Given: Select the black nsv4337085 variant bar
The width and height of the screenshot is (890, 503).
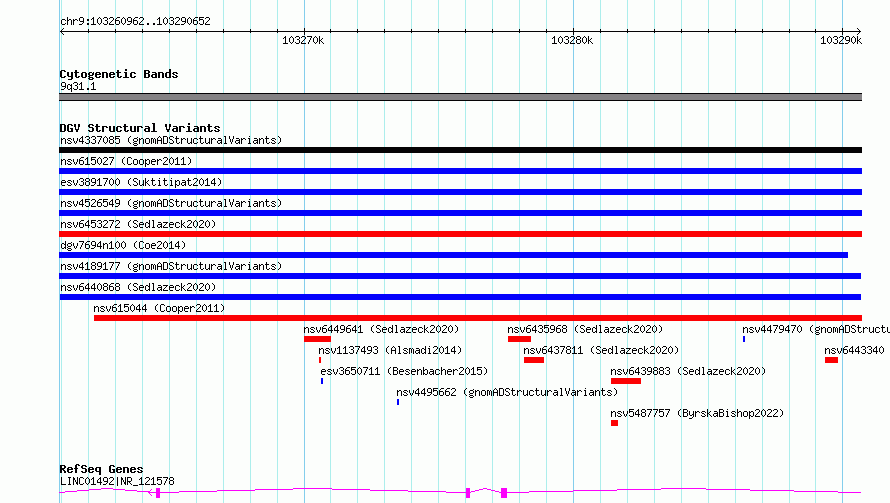Looking at the screenshot, I should click(460, 150).
